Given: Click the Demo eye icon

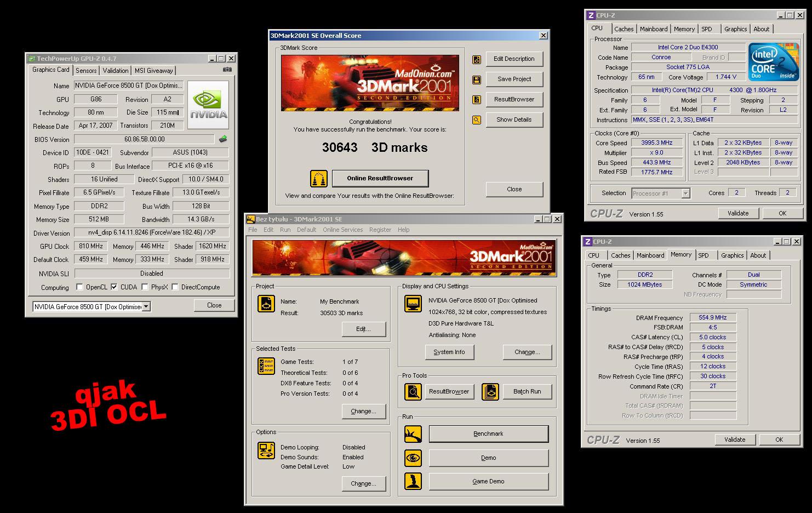Looking at the screenshot, I should pyautogui.click(x=413, y=458).
